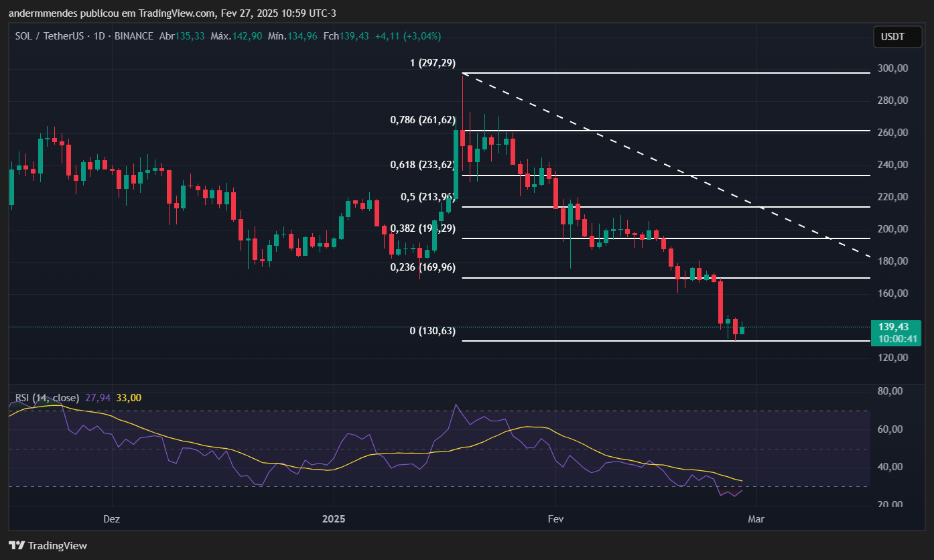Click the change value +4,11 (+3,04%)

408,36
